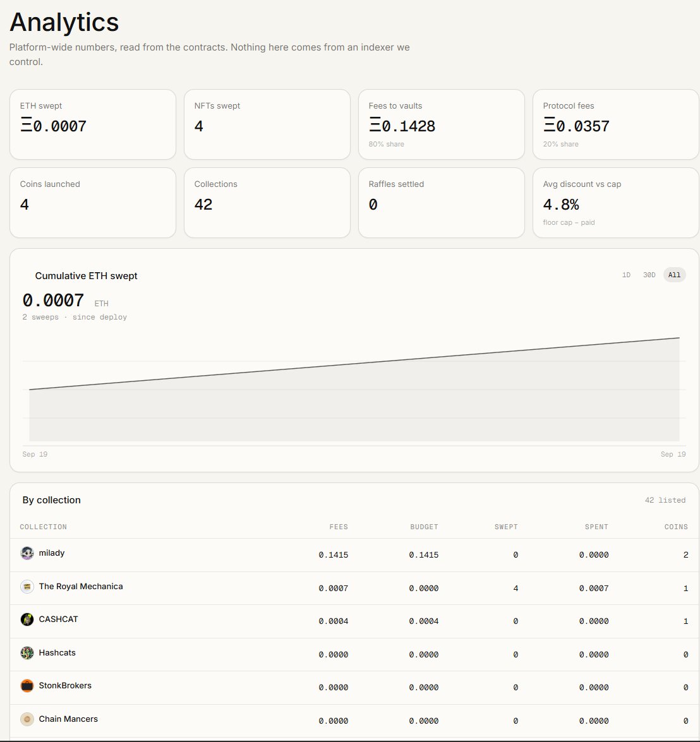The image size is (700, 742).
Task: Open the CASHCAT collection
Action: [354, 621]
